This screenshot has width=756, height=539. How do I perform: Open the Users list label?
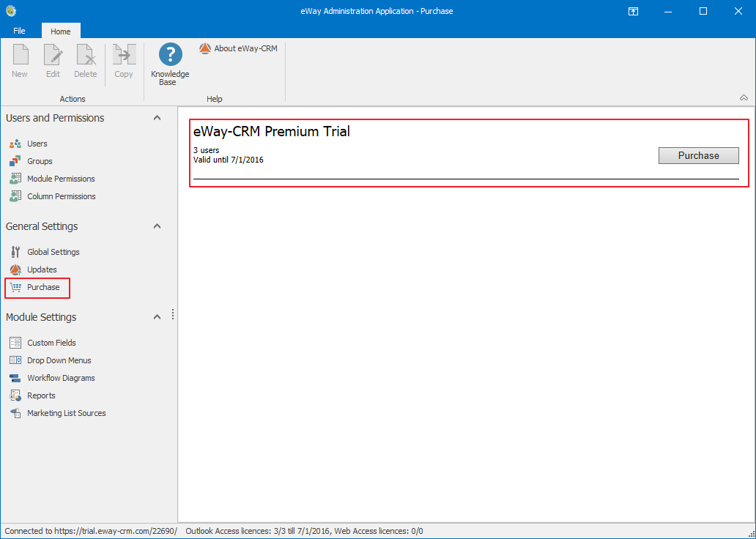point(37,144)
